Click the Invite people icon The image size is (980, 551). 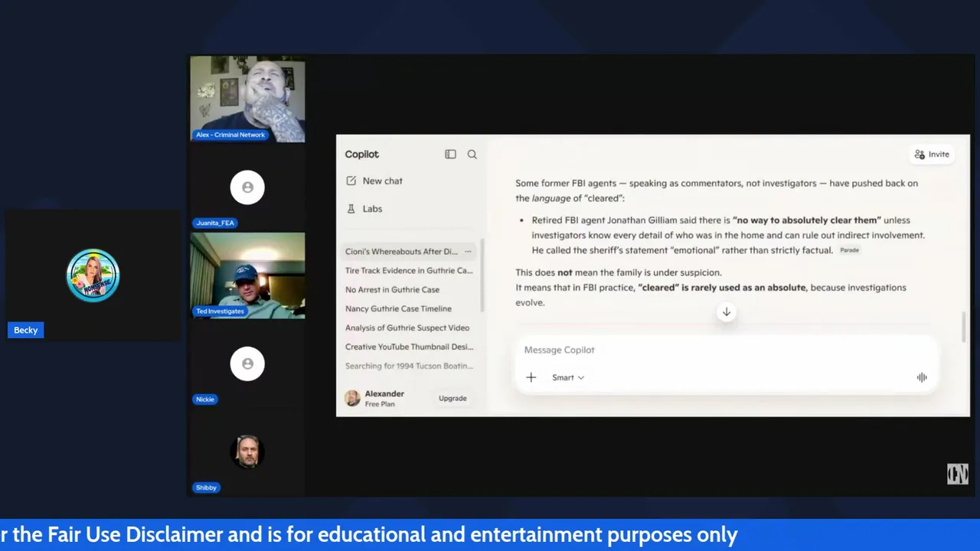click(920, 155)
